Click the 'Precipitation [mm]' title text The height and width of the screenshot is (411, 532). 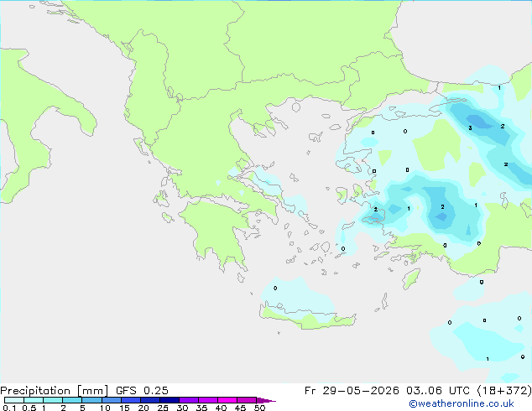(54, 391)
